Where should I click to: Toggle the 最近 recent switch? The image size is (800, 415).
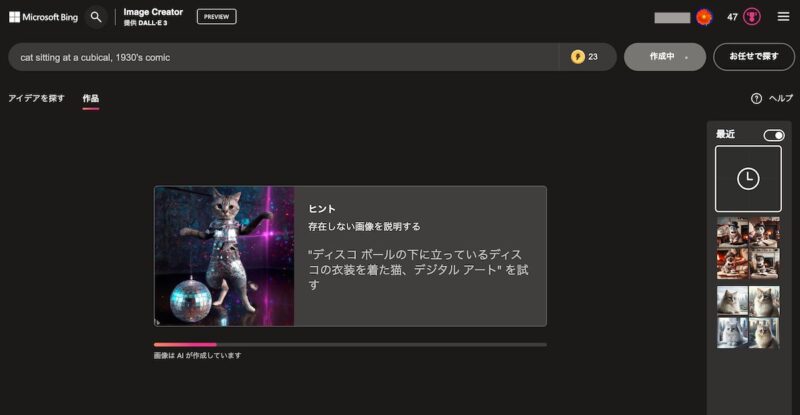(773, 135)
